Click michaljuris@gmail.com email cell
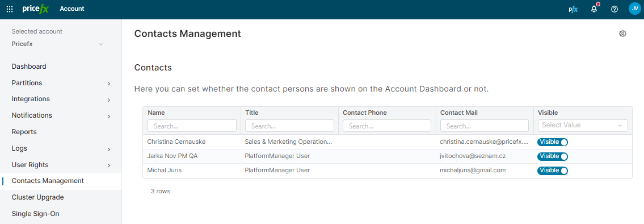This screenshot has height=224, width=644. coord(473,170)
